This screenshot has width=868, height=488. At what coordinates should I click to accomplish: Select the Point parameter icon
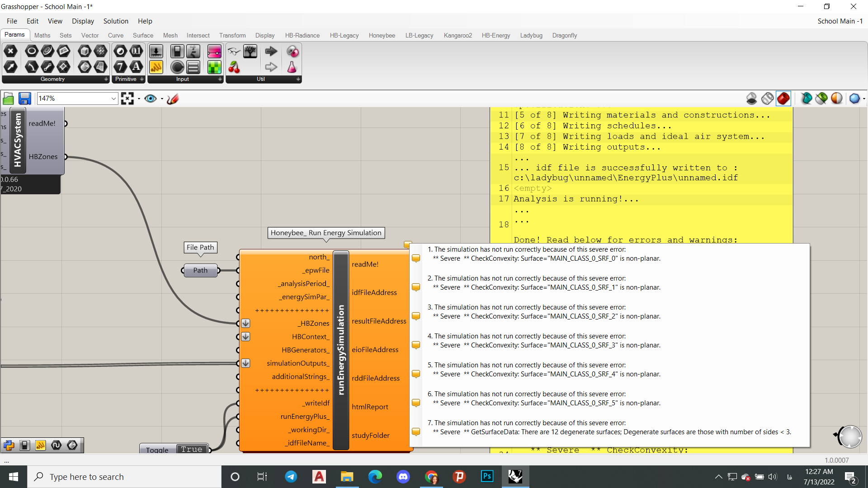[x=10, y=52]
